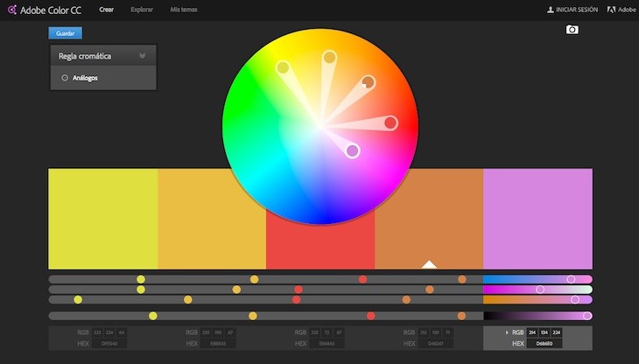Image resolution: width=639 pixels, height=364 pixels.
Task: Select the orange base handle on the wheel
Action: 368,82
